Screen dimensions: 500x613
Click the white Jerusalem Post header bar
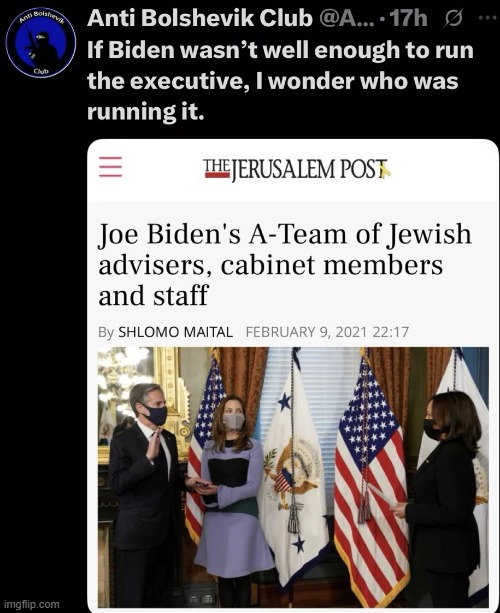pyautogui.click(x=293, y=170)
